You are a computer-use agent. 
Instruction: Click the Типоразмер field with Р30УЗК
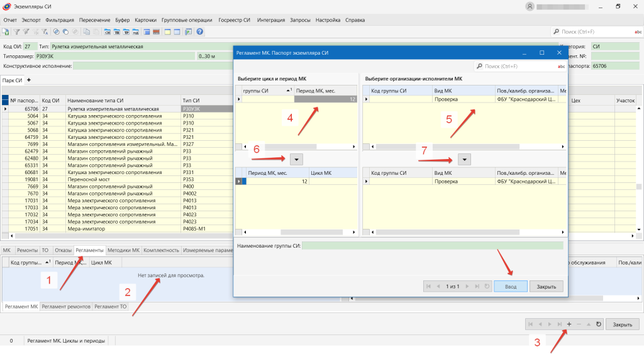[114, 57]
